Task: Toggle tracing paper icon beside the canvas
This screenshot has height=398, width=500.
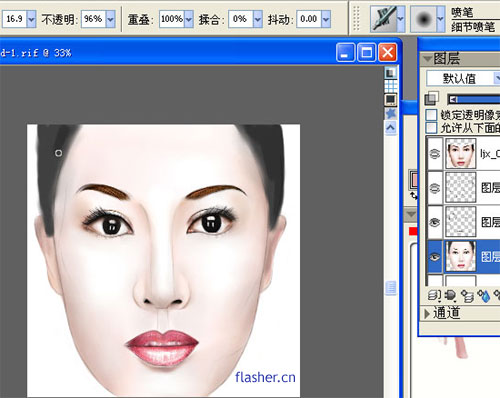Action: click(x=391, y=73)
